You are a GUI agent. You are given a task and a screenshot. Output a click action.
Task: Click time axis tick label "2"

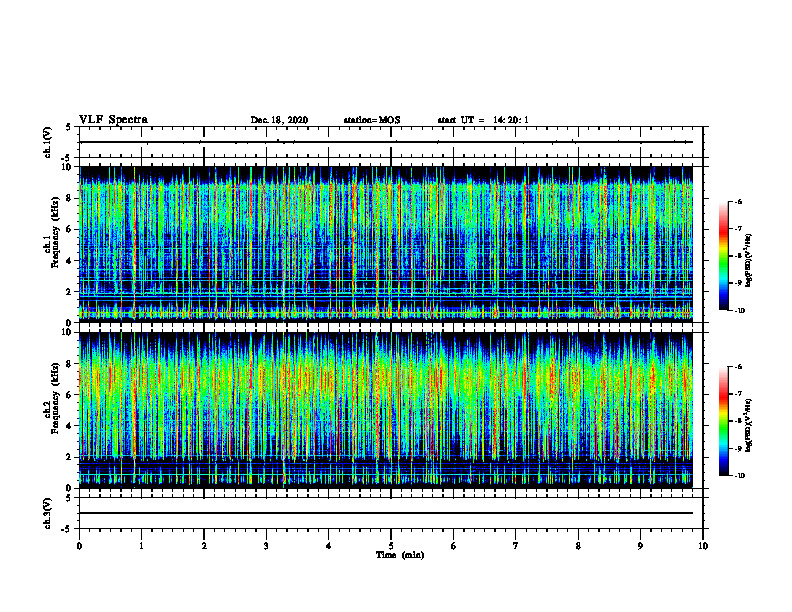[x=204, y=546]
